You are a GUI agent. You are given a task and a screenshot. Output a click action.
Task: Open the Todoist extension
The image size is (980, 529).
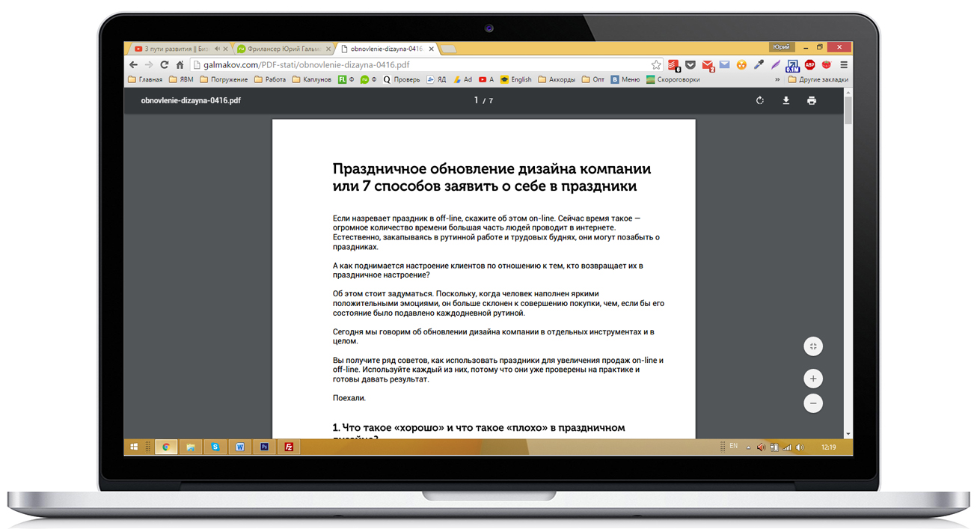pyautogui.click(x=674, y=65)
